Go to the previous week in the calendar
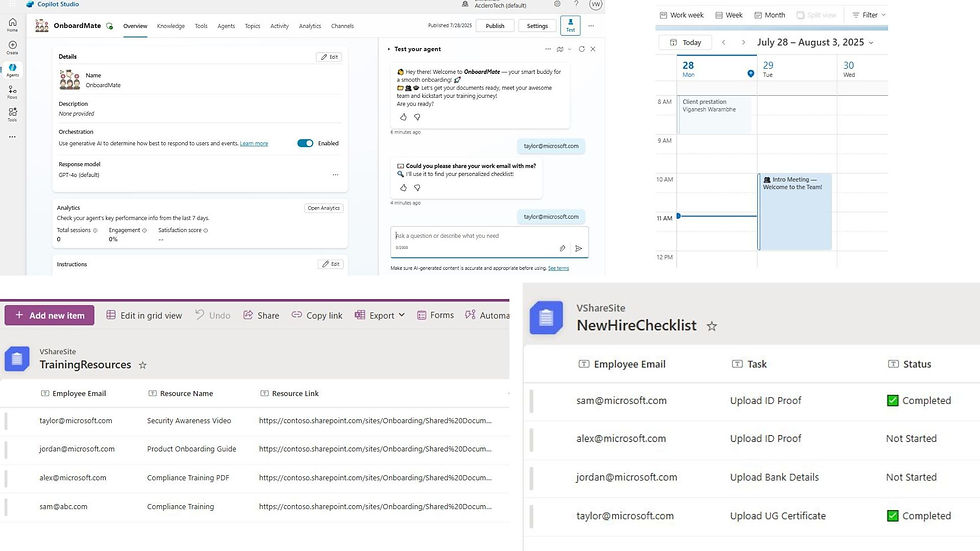This screenshot has width=980, height=551. tap(724, 42)
